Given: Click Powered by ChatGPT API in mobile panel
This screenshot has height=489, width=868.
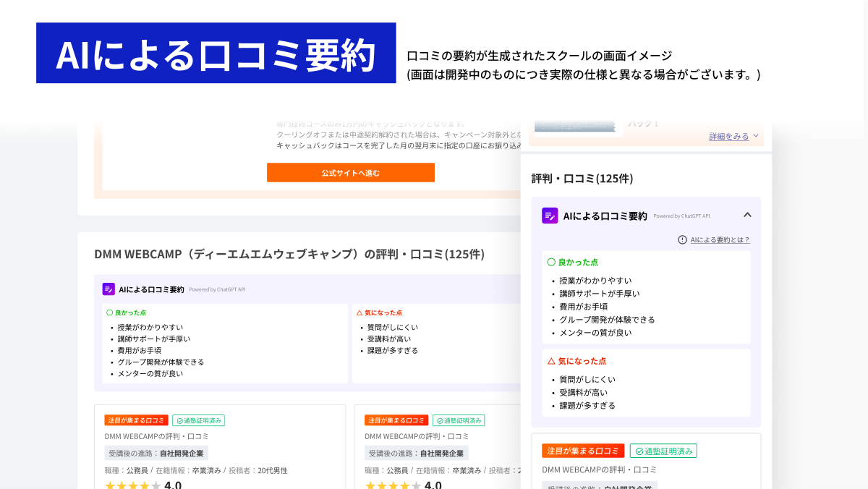Looking at the screenshot, I should point(681,216).
